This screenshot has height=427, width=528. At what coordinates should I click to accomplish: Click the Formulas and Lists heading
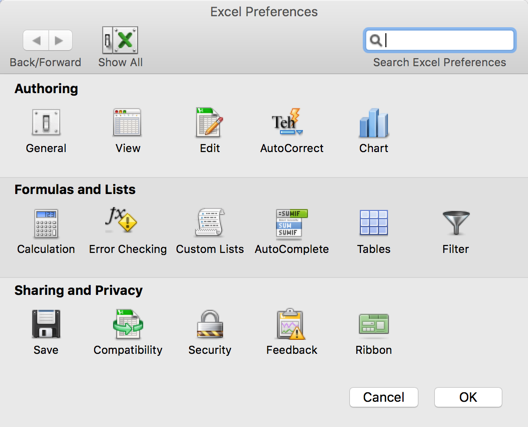click(75, 189)
